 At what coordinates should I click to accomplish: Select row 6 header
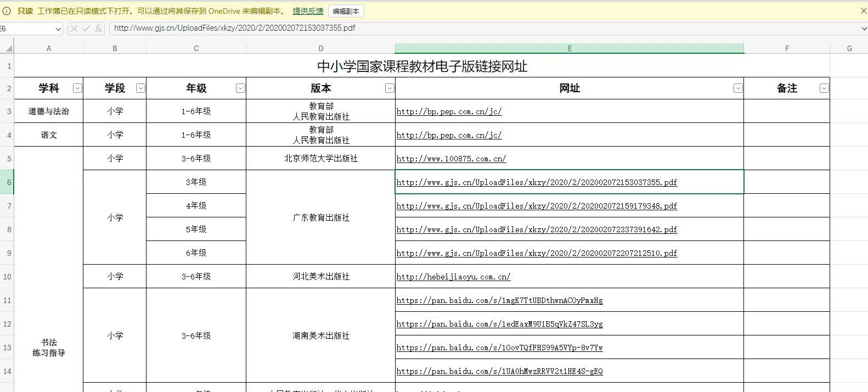click(x=7, y=182)
